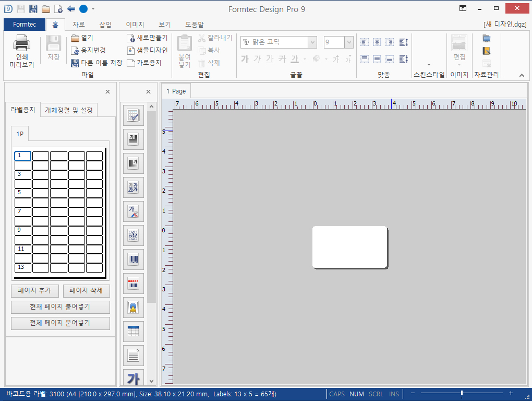Click the save-as disk in quick access toolbar
The height and width of the screenshot is (401, 532).
click(x=33, y=9)
